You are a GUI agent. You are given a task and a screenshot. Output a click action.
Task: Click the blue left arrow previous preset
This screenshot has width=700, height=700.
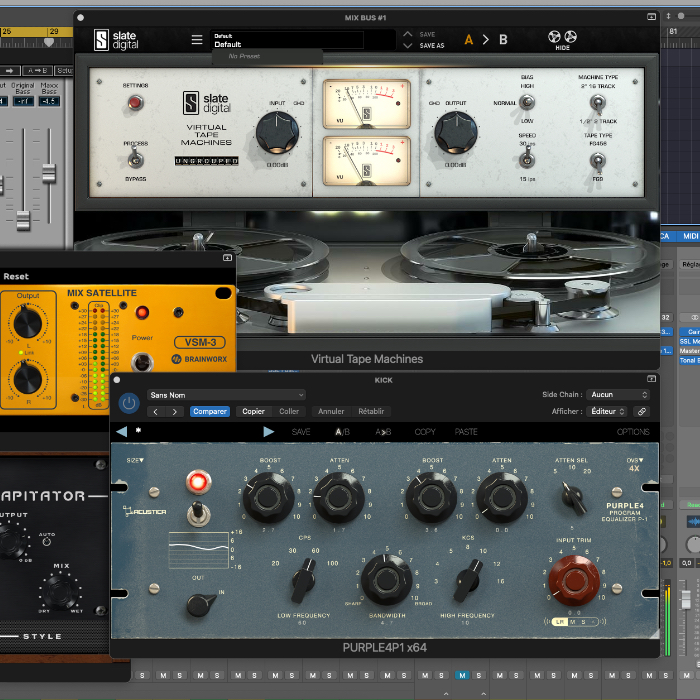(122, 432)
